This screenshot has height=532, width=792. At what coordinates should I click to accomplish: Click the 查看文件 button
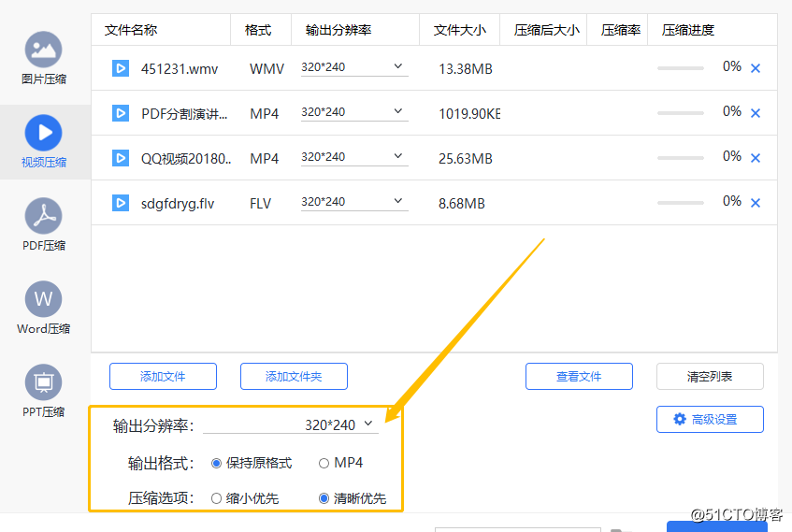click(x=579, y=377)
